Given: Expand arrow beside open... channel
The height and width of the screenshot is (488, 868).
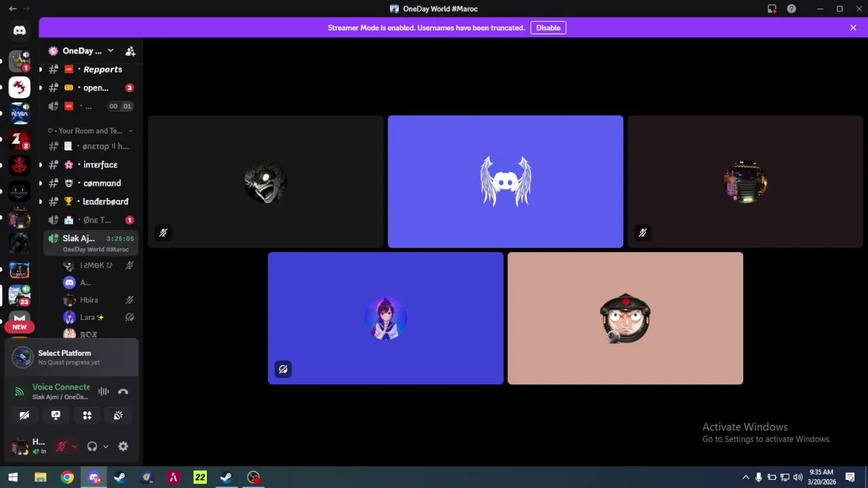Looking at the screenshot, I should click(x=41, y=87).
